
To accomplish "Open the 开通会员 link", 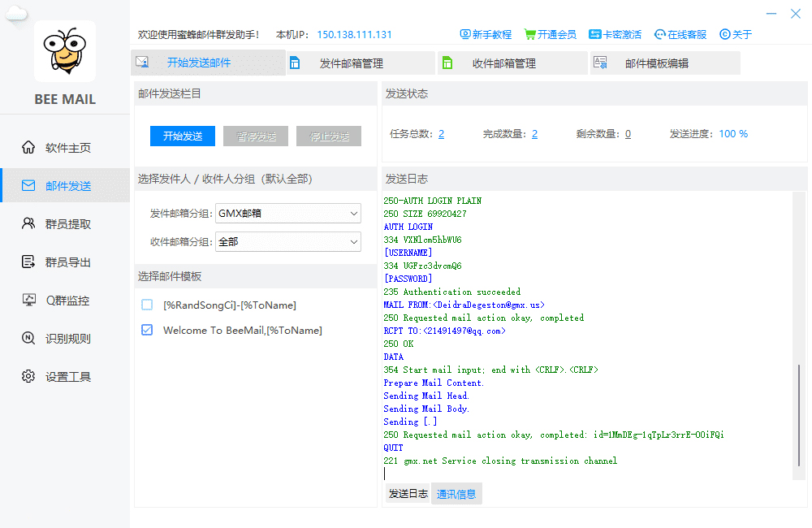I will coord(551,34).
